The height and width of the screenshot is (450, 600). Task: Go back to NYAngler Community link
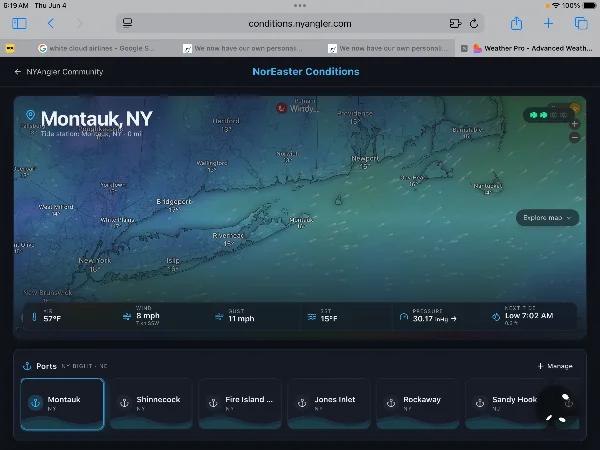[x=59, y=72]
